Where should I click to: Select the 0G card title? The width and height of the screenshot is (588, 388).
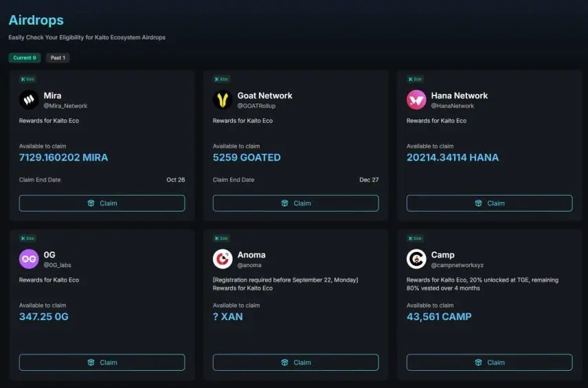[x=49, y=255]
